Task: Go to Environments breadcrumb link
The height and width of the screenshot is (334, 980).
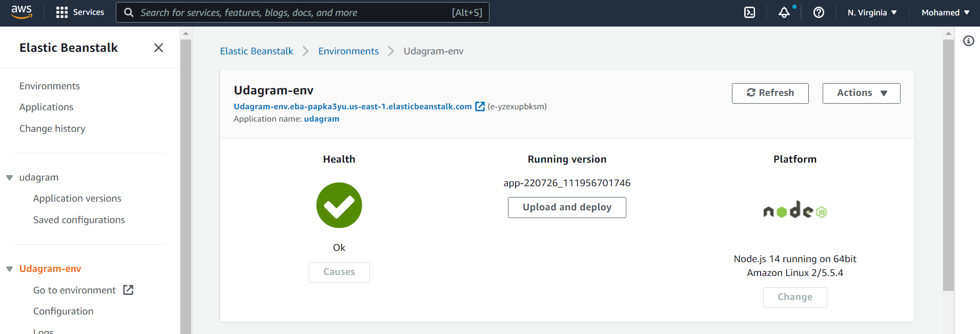Action: point(349,51)
